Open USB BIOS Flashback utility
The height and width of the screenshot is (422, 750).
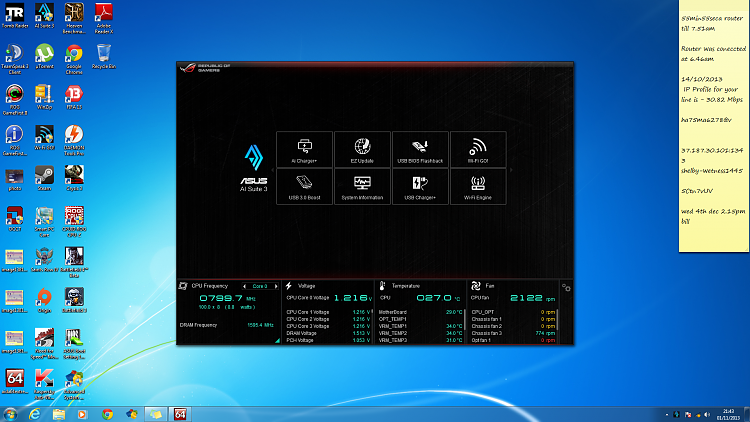click(x=420, y=149)
